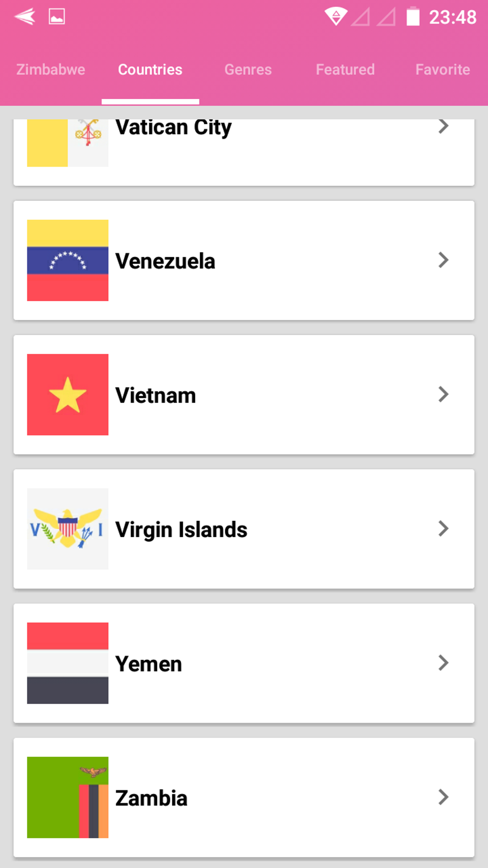
Task: Select the Zimbabwe tab
Action: click(x=51, y=70)
